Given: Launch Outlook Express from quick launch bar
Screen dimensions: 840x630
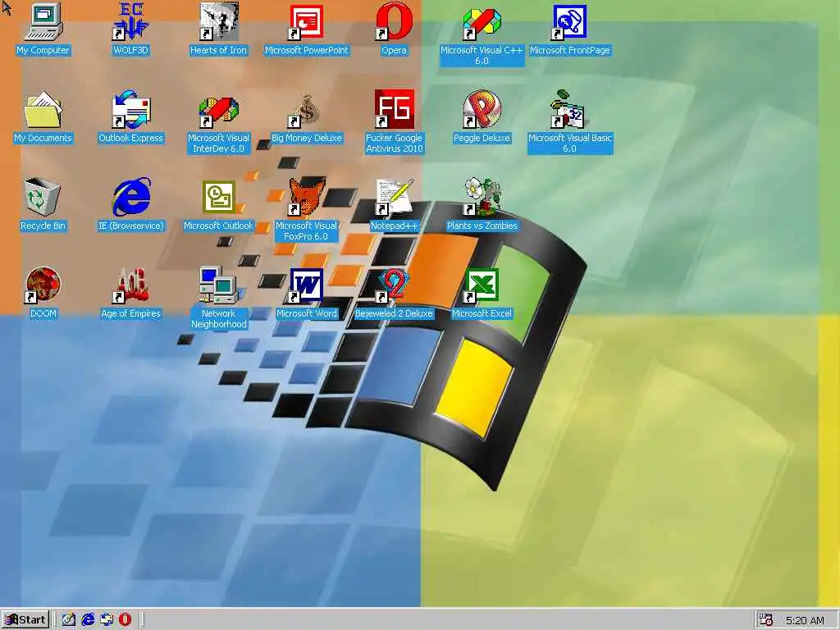Looking at the screenshot, I should [107, 620].
